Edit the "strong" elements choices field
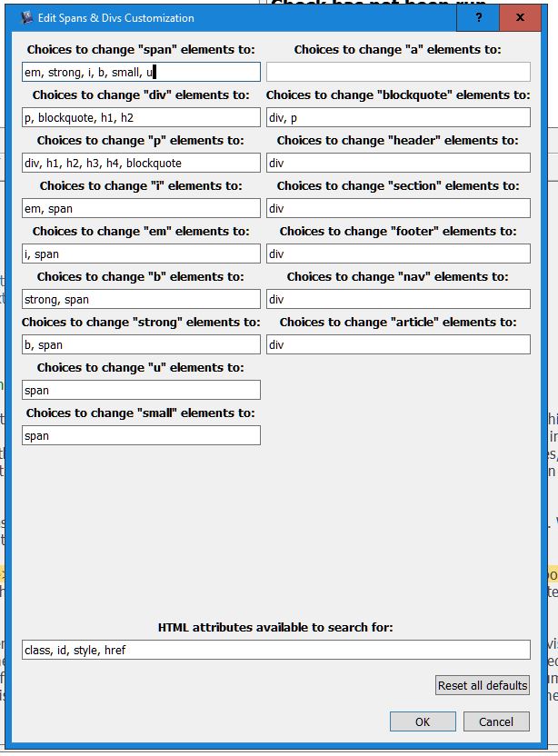The image size is (558, 756). coord(141,344)
